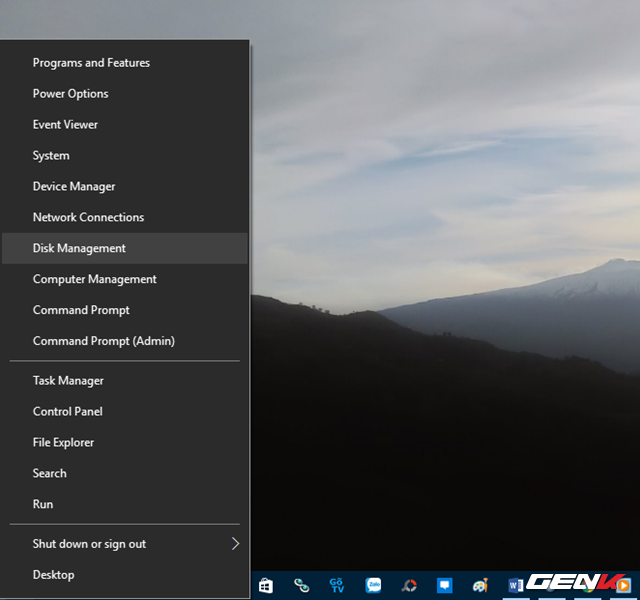This screenshot has height=600, width=640.
Task: Click the blue chat message taskbar icon
Action: click(x=445, y=585)
